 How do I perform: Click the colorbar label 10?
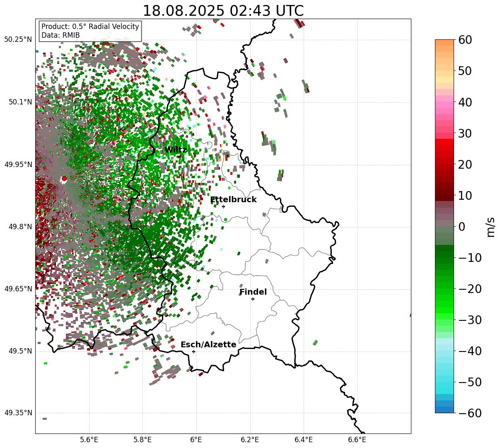466,195
